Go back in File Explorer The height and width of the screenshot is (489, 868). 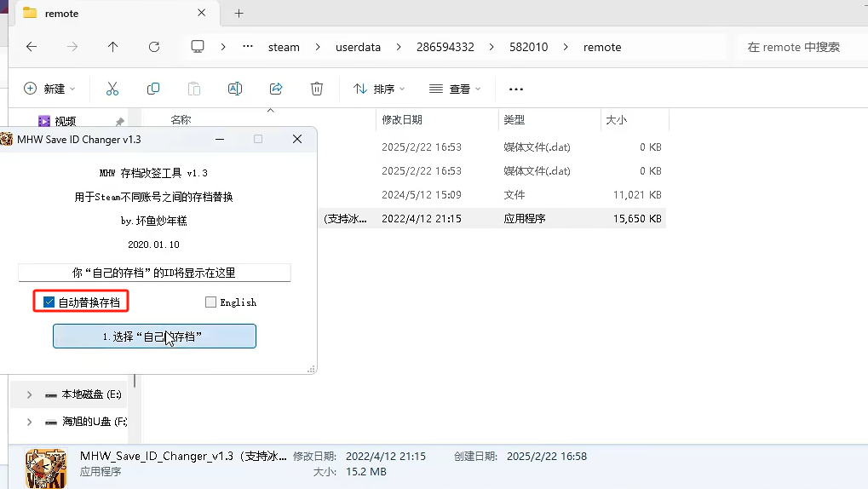click(x=32, y=47)
